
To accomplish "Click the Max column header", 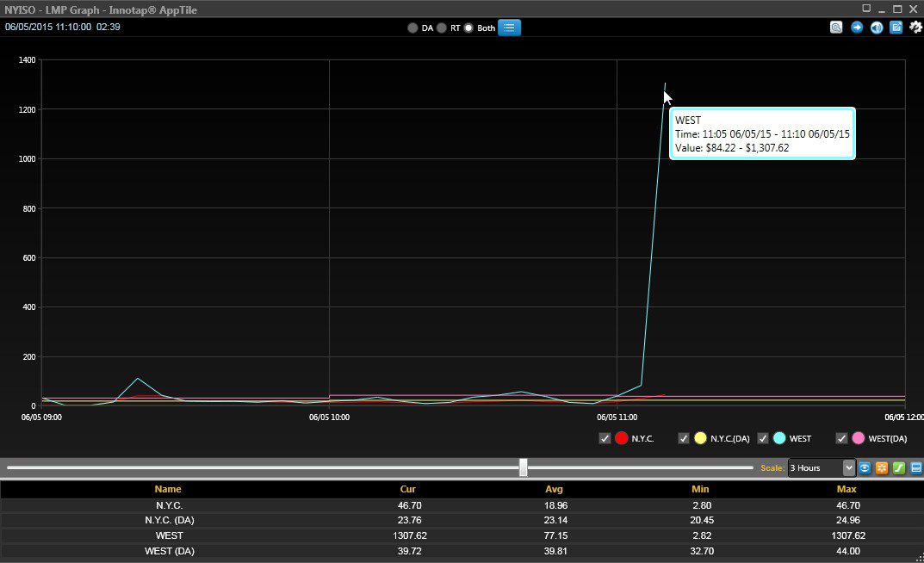I will pos(846,489).
